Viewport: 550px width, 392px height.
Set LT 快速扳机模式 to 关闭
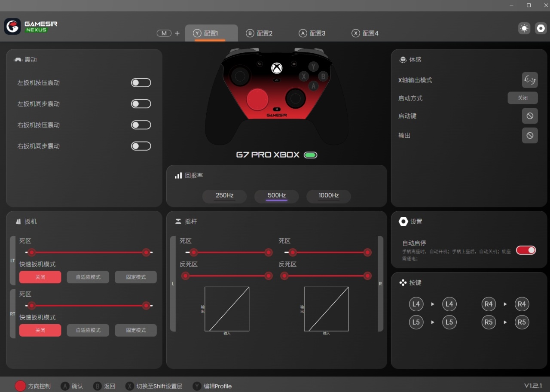click(x=40, y=277)
